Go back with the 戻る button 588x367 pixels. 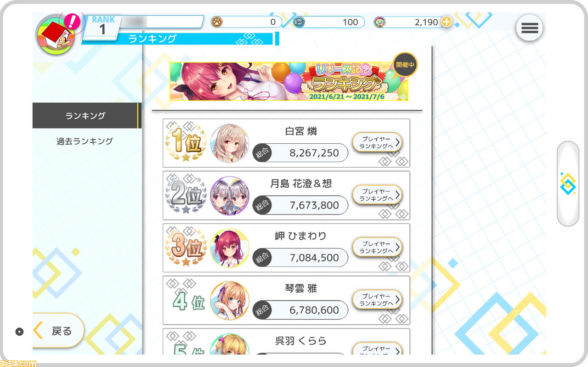pos(58,331)
